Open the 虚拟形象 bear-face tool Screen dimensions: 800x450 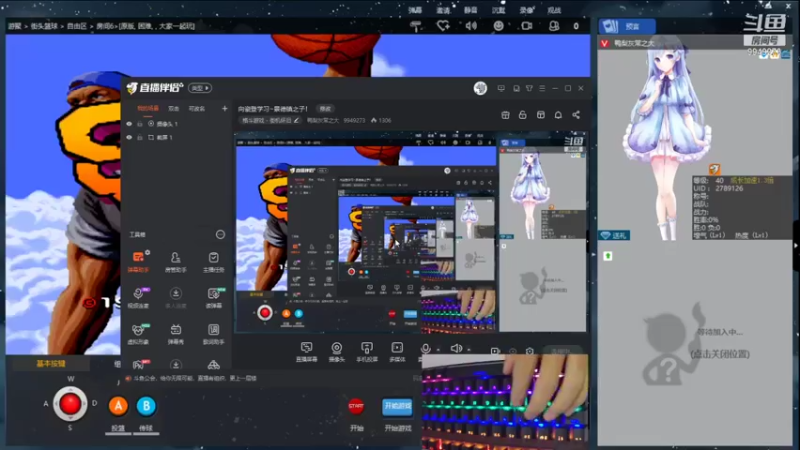138,334
